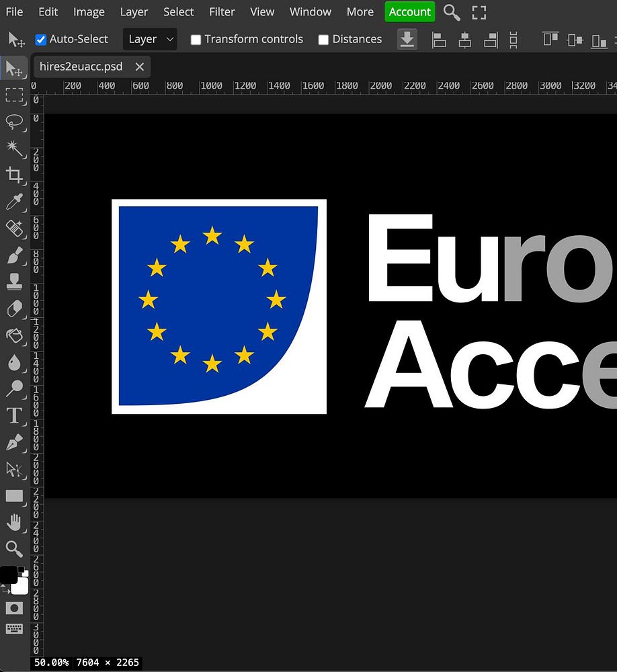This screenshot has height=672, width=617.
Task: Select the Hand tool
Action: pyautogui.click(x=14, y=522)
